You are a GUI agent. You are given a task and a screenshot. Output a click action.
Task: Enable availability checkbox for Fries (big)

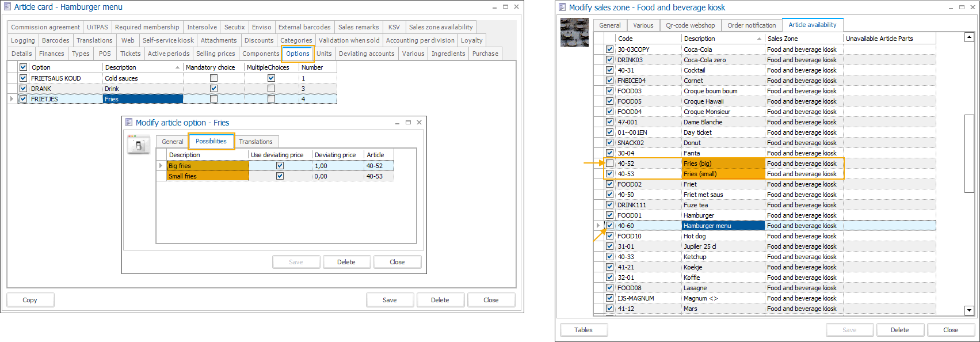click(609, 164)
